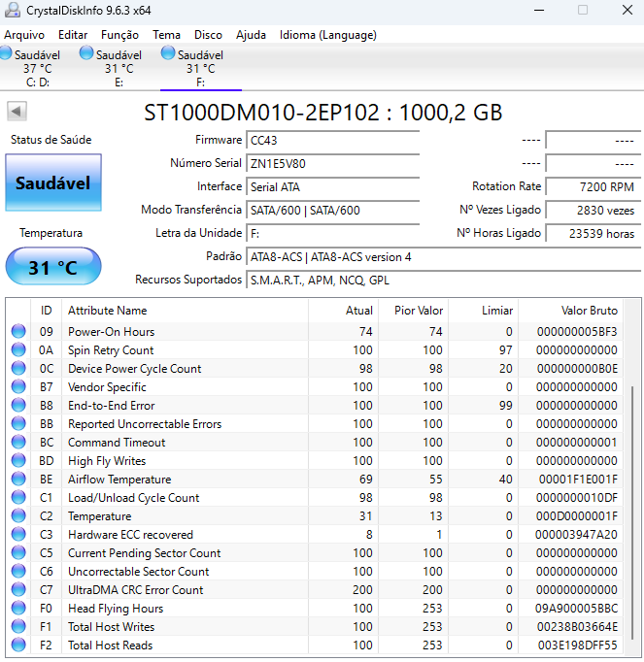Click the Padrão field ATA8-ACS

pyautogui.click(x=443, y=256)
